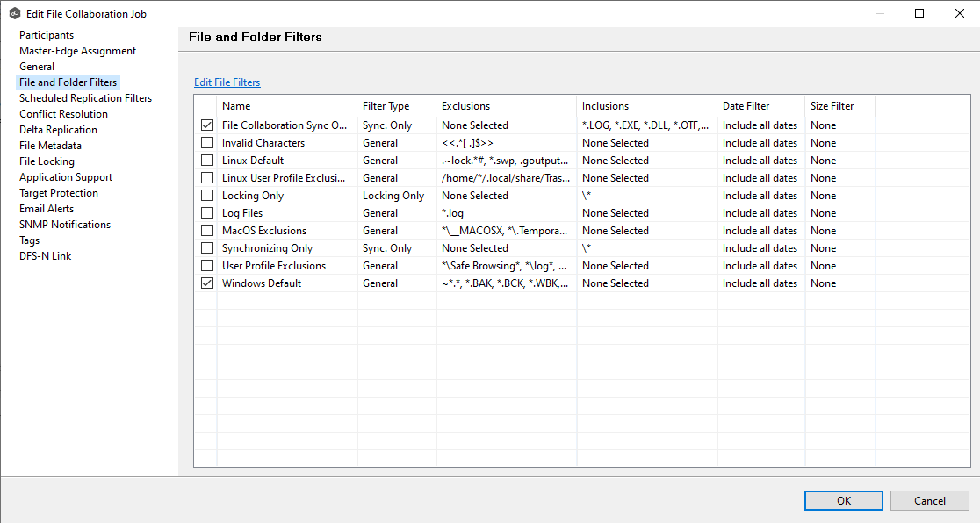Toggle the MacOS Exclusions checkbox
Image resolution: width=980 pixels, height=523 pixels.
(x=206, y=230)
